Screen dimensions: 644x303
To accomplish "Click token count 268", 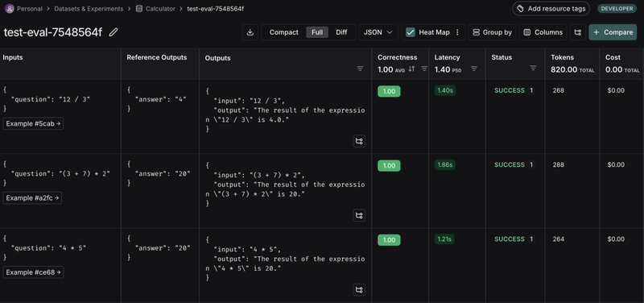I will pos(559,90).
